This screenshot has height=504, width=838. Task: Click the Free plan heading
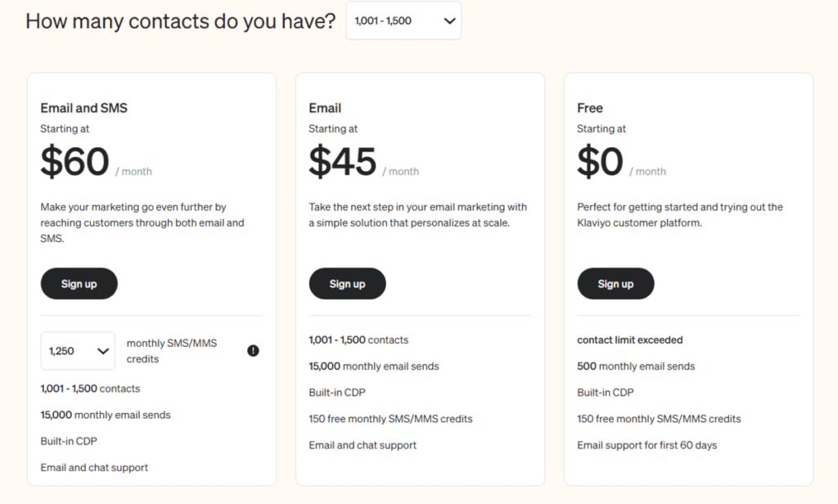tap(590, 108)
